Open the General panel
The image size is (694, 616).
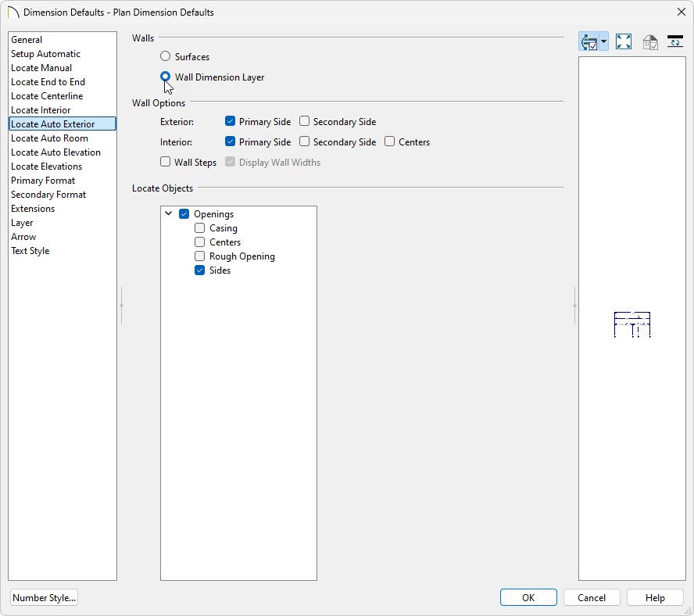point(63,40)
